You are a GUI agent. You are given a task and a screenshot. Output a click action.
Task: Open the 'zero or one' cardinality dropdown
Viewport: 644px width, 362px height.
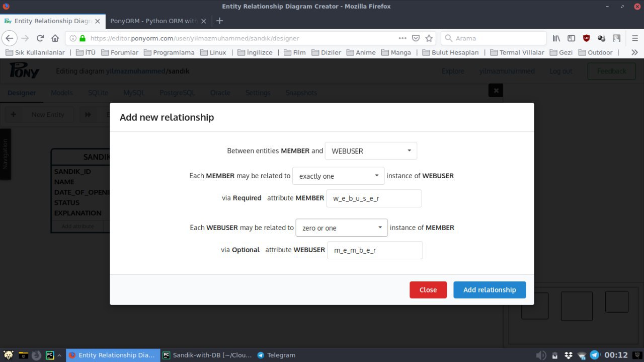click(342, 228)
